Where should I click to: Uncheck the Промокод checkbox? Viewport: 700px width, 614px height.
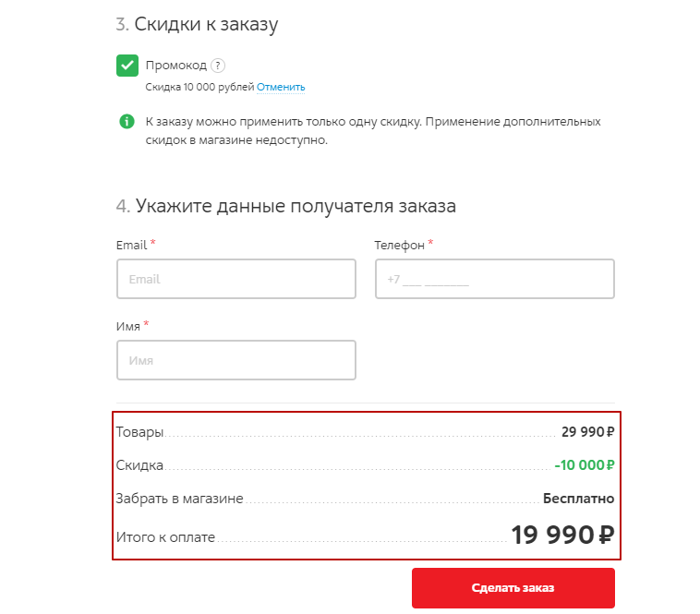[127, 66]
